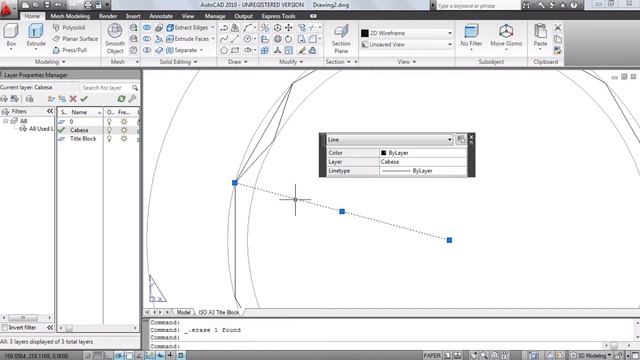Switch to the Model layout tab
Screen dimensions: 640x360
click(x=183, y=312)
